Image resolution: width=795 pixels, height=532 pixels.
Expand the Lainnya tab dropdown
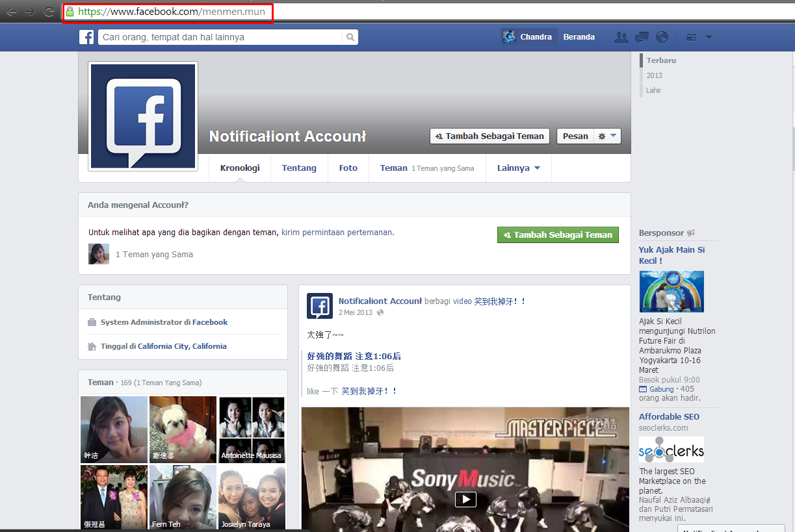(519, 168)
